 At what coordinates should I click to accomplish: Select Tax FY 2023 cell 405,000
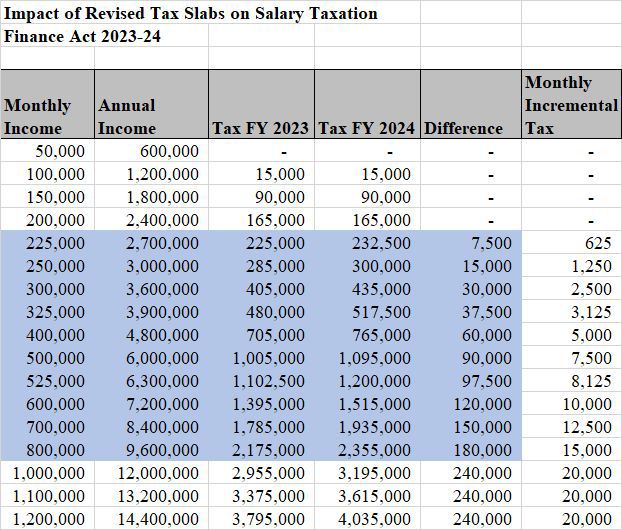pyautogui.click(x=261, y=288)
